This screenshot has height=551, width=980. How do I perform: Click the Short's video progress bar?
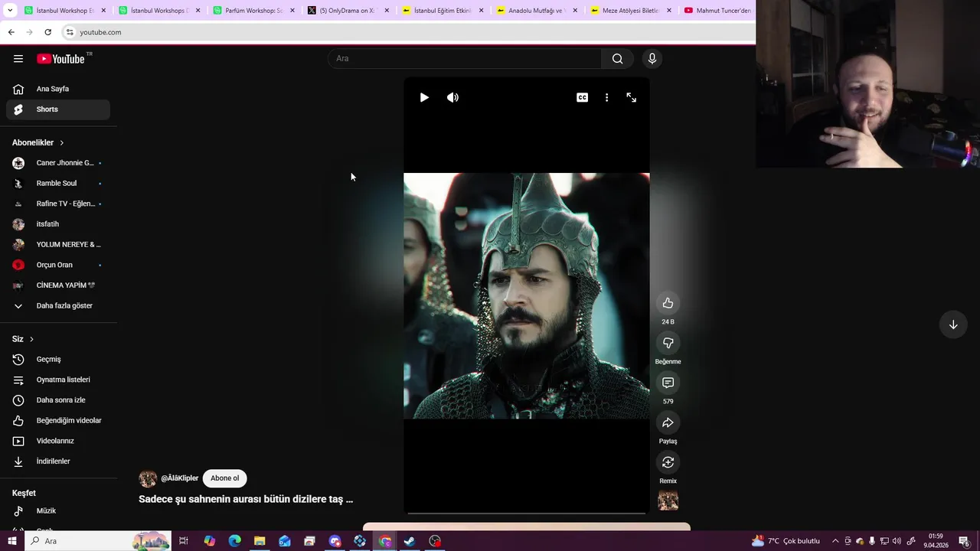click(x=527, y=512)
